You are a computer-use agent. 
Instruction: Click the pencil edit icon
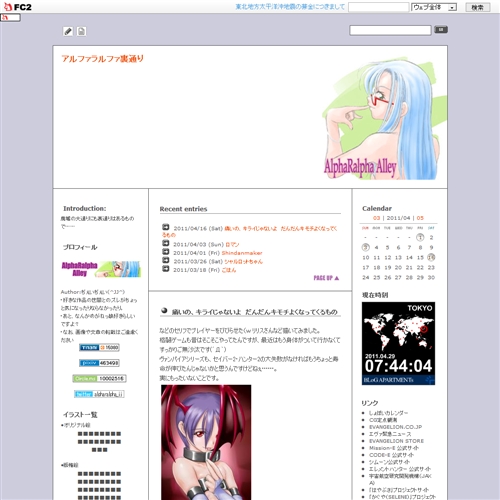(68, 31)
